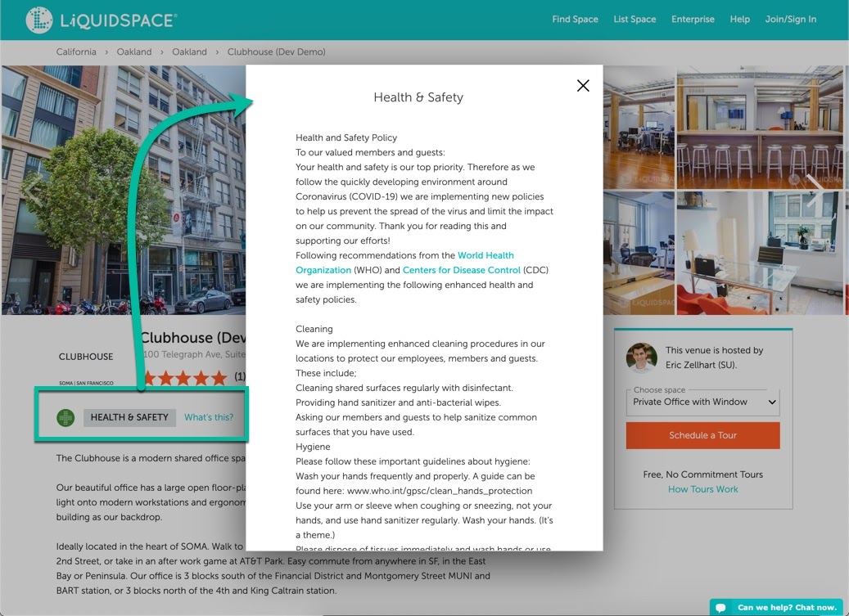The image size is (849, 616).
Task: Close the Health & Safety dialog
Action: (x=583, y=86)
